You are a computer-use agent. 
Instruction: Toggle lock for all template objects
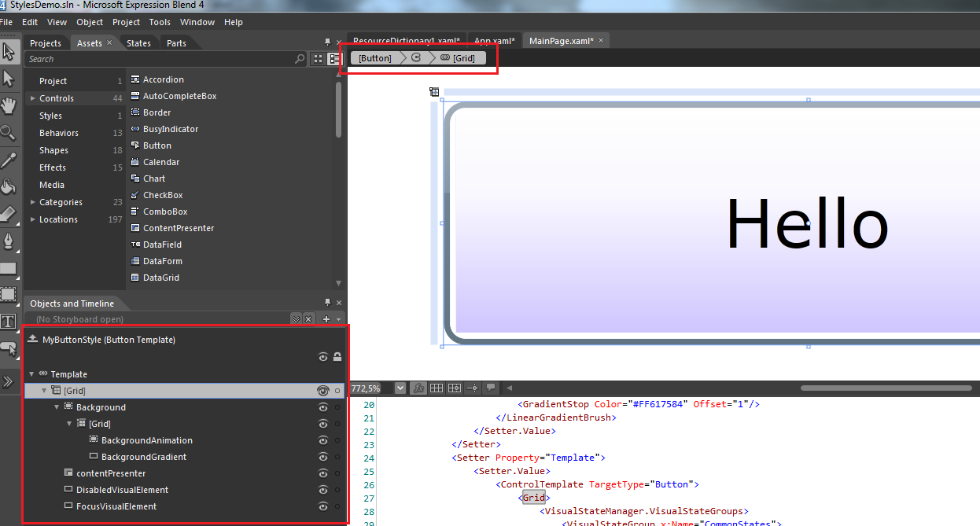337,357
